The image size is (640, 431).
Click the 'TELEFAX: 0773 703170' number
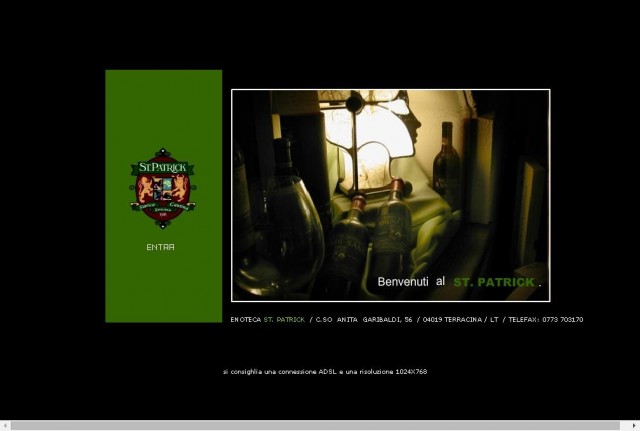tap(546, 320)
